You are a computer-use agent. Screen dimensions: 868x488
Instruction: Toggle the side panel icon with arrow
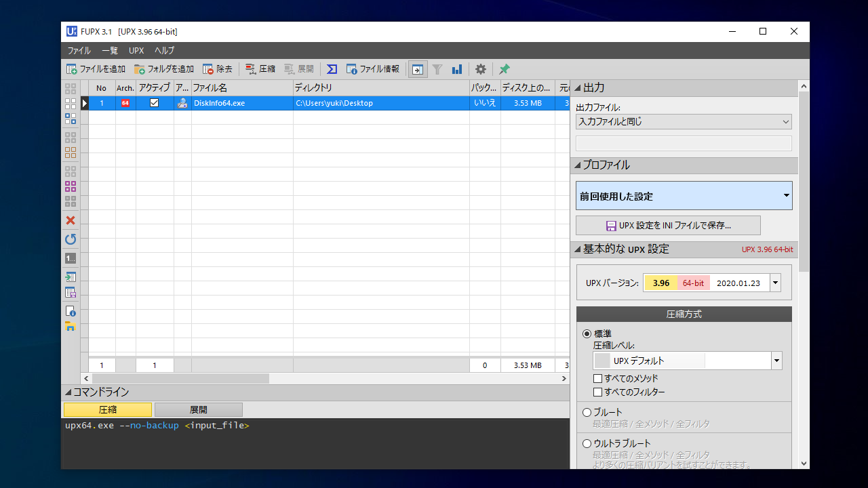coord(418,69)
